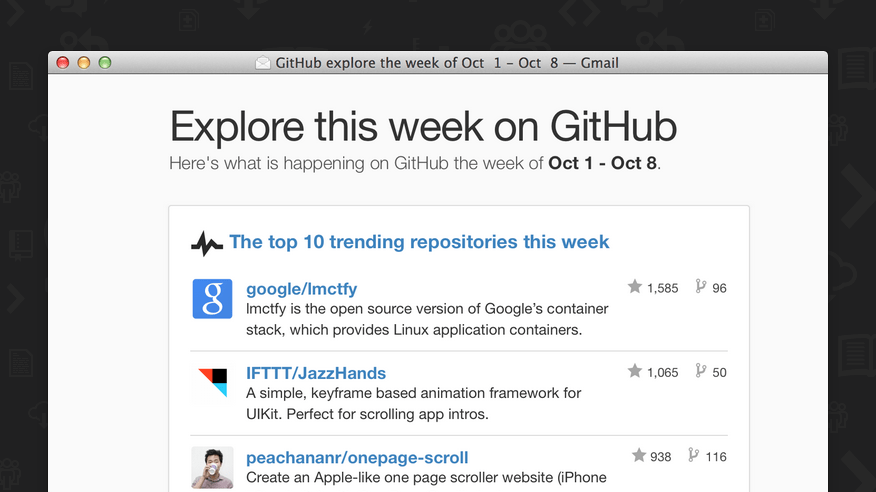Click peachananr's profile avatar

(x=212, y=467)
